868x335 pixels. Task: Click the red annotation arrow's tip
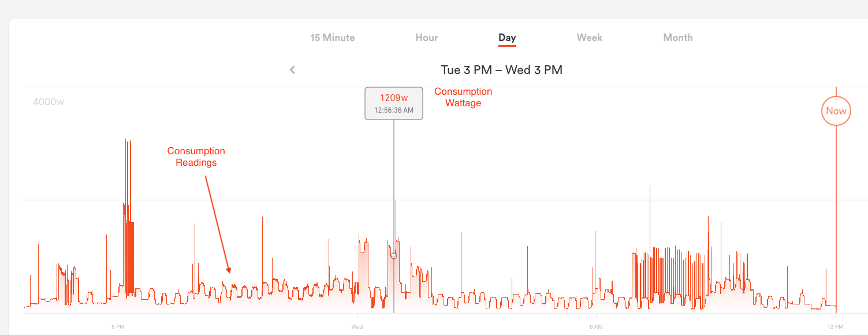(x=229, y=271)
